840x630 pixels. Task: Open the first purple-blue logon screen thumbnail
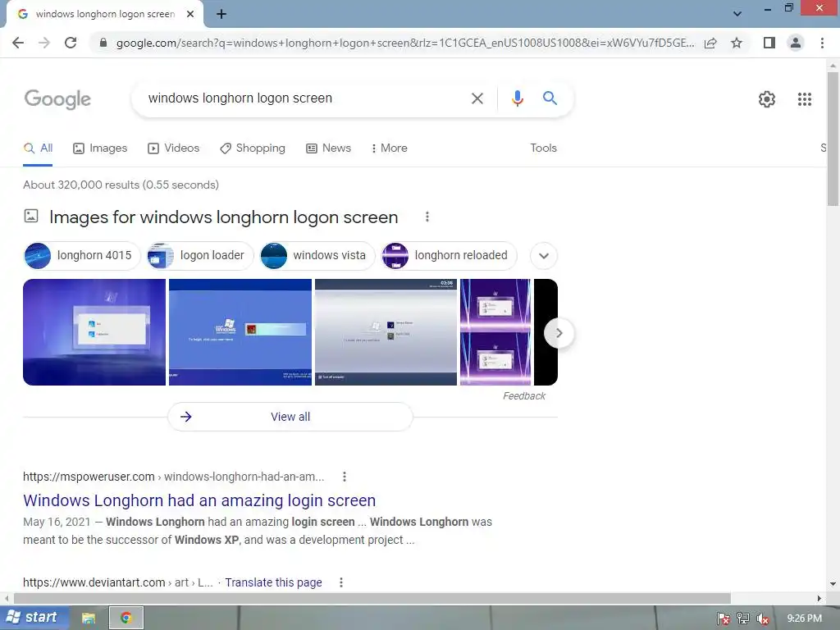94,332
